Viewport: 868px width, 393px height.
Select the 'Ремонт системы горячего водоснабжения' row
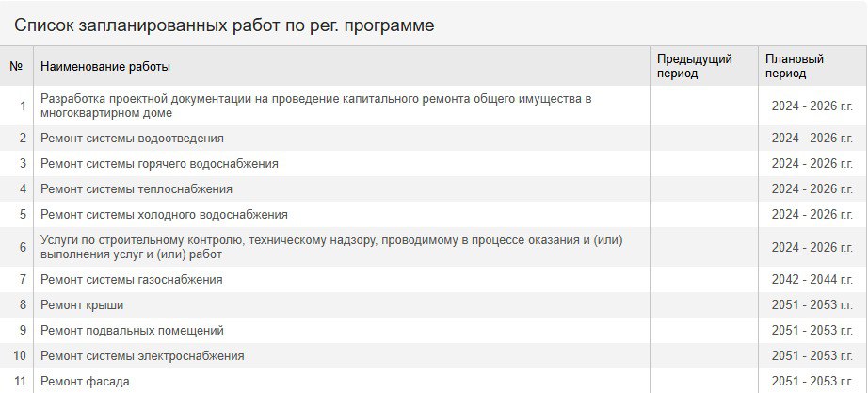pos(434,164)
